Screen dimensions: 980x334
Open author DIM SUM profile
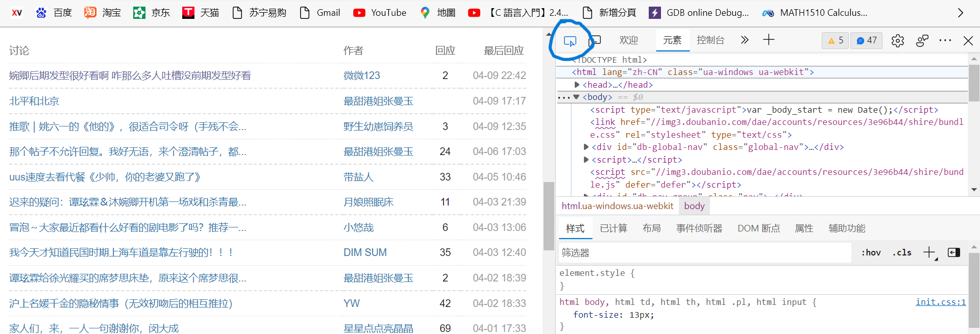[365, 252]
